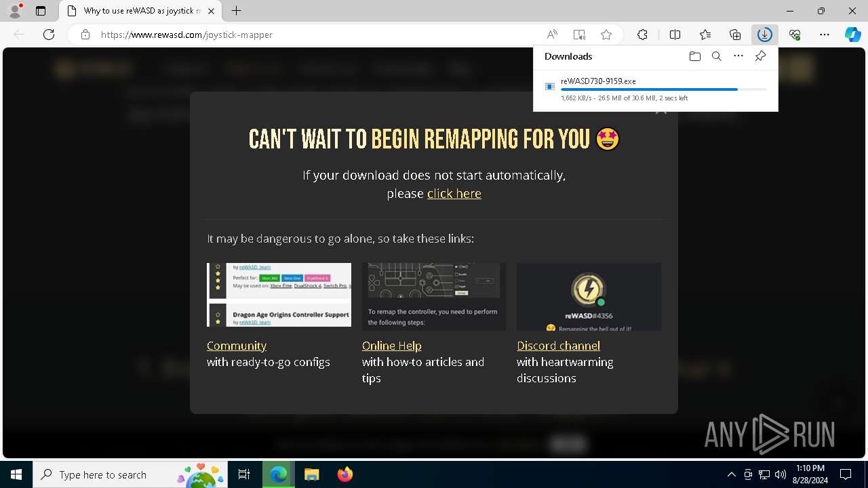Open the Online Help link
The image size is (868, 488).
pyautogui.click(x=392, y=346)
